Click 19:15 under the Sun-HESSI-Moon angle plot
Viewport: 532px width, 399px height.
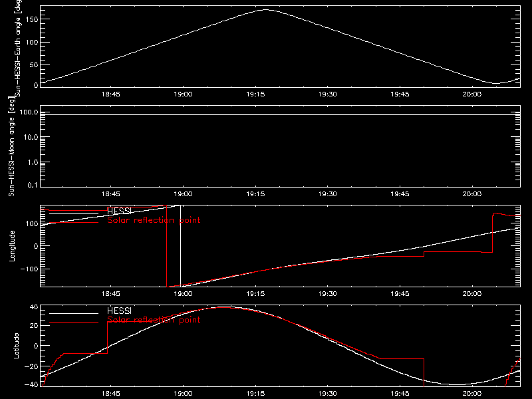click(x=255, y=194)
